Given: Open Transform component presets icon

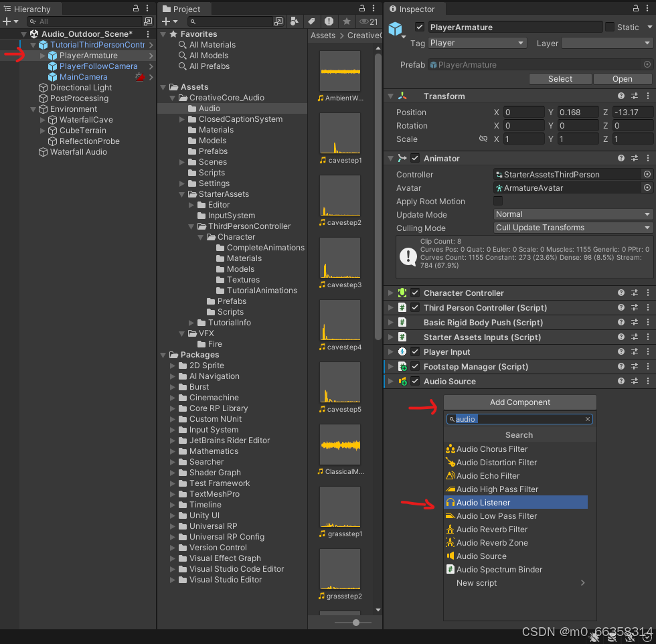Looking at the screenshot, I should click(x=635, y=96).
